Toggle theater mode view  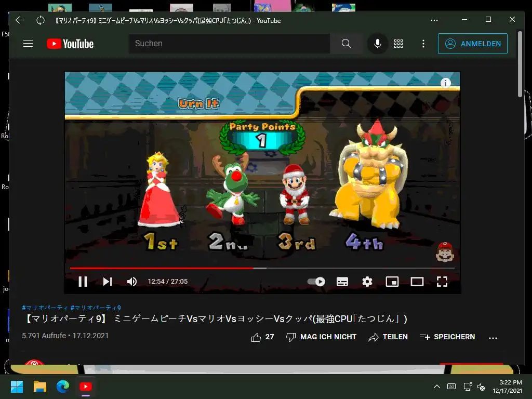point(417,282)
